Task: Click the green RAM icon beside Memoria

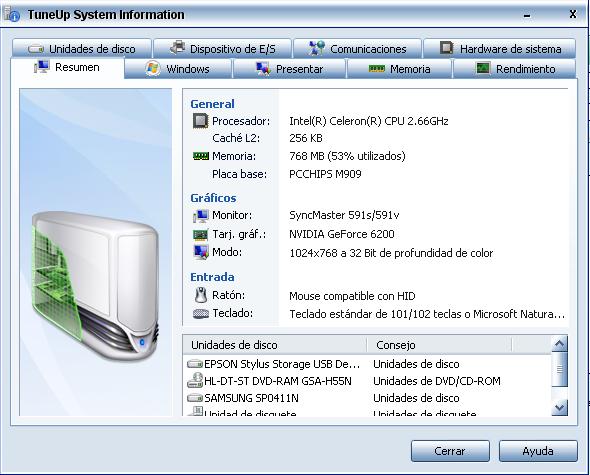Action: [x=201, y=156]
